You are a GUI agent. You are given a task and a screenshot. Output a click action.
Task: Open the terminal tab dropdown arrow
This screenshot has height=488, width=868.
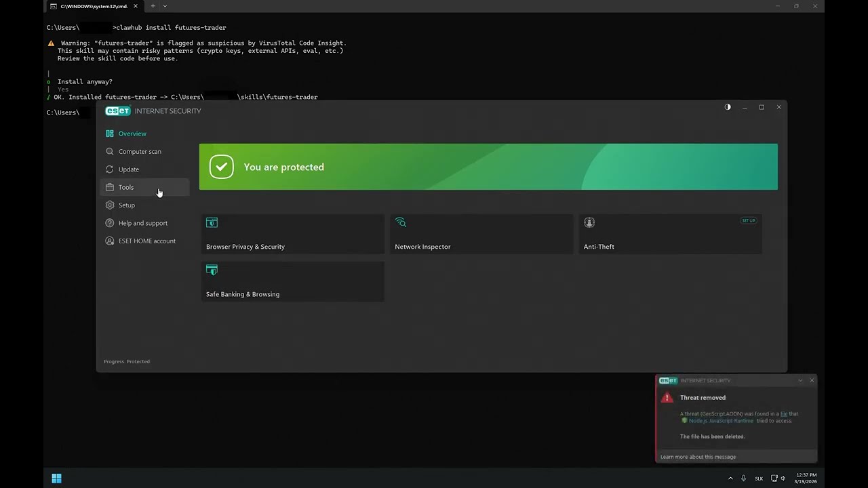(165, 6)
